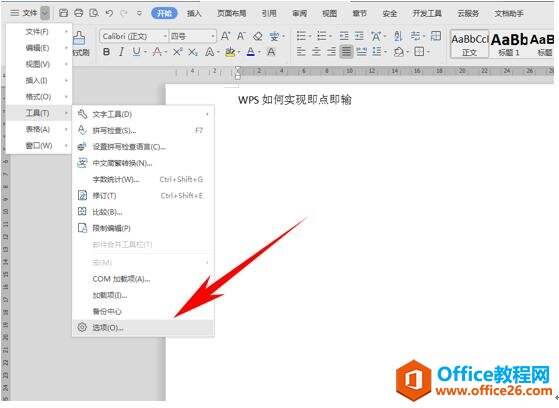559x408 pixels.
Task: Open the font size 四号 dropdown
Action: (193, 36)
